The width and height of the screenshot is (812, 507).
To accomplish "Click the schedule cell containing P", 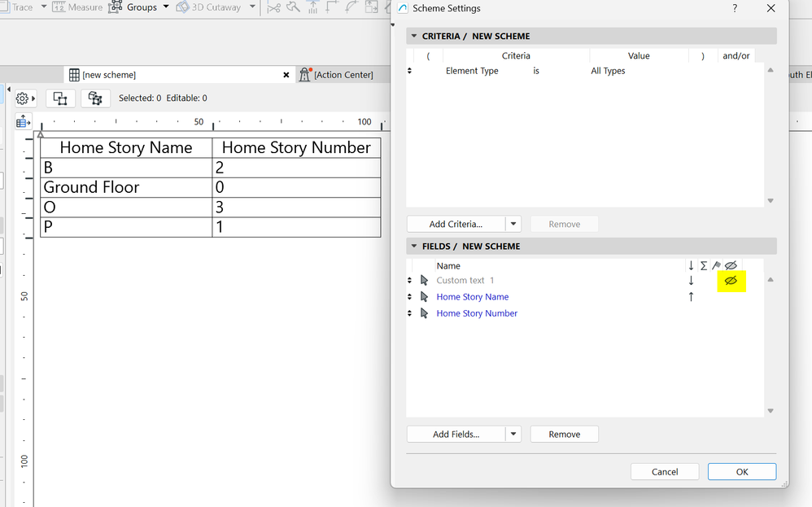I will coord(126,227).
